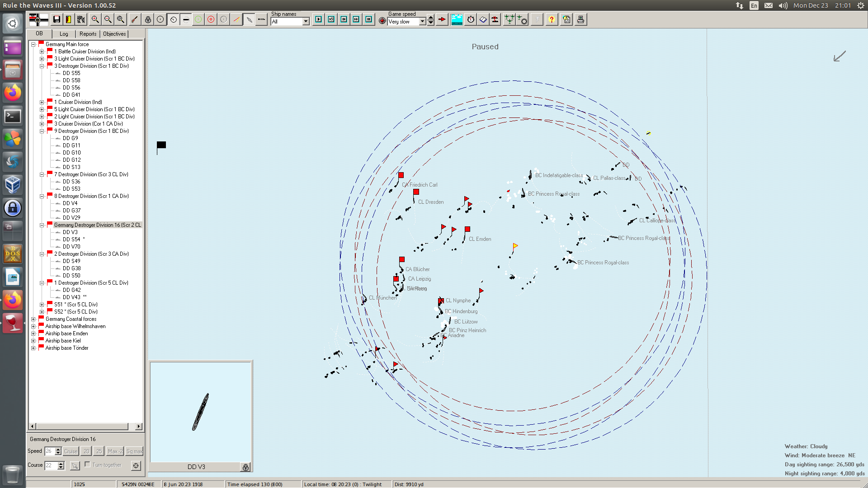Select DD S54 in the tree
The height and width of the screenshot is (488, 868).
(71, 239)
